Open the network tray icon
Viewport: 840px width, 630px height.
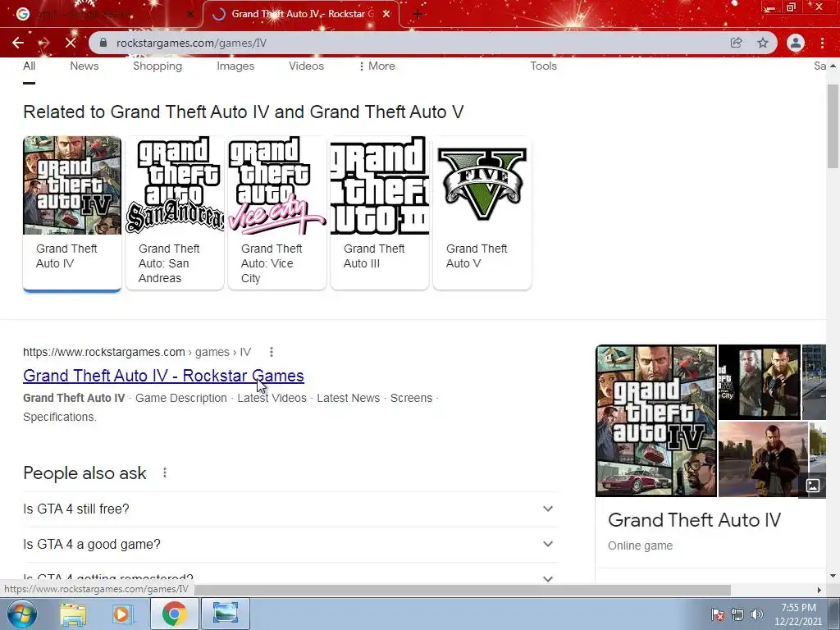point(737,614)
